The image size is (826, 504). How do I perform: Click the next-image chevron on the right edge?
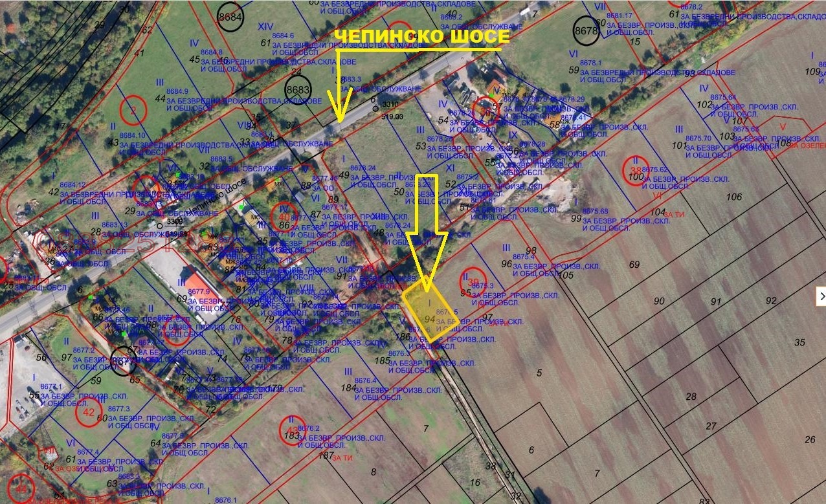click(x=821, y=296)
